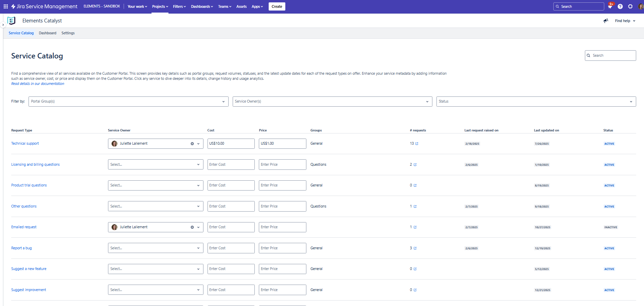The height and width of the screenshot is (306, 644).
Task: Expand the Status filter dropdown
Action: (536, 102)
